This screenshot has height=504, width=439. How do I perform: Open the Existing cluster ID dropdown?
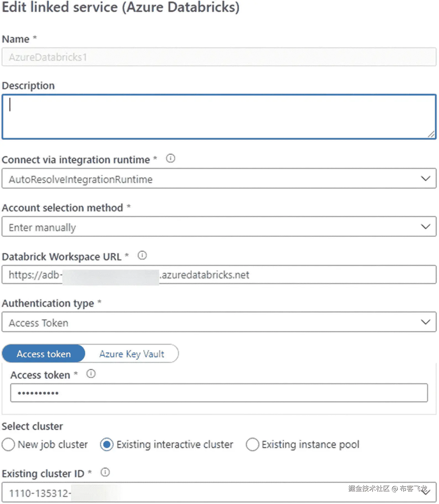219,492
